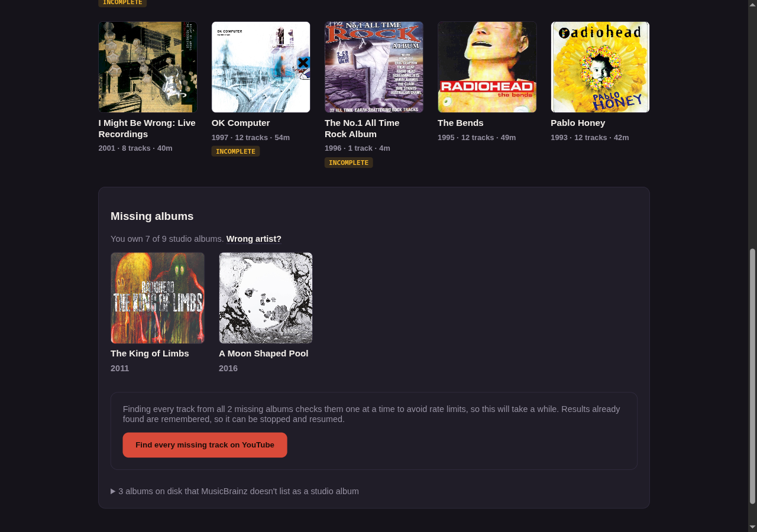Click '1993 · 12 tracks · 42m' metadata
The width and height of the screenshot is (757, 532).
click(590, 138)
